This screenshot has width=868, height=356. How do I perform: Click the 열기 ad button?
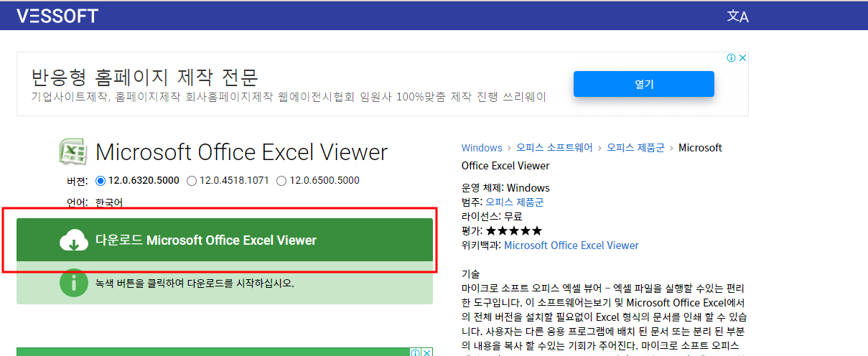[x=644, y=84]
